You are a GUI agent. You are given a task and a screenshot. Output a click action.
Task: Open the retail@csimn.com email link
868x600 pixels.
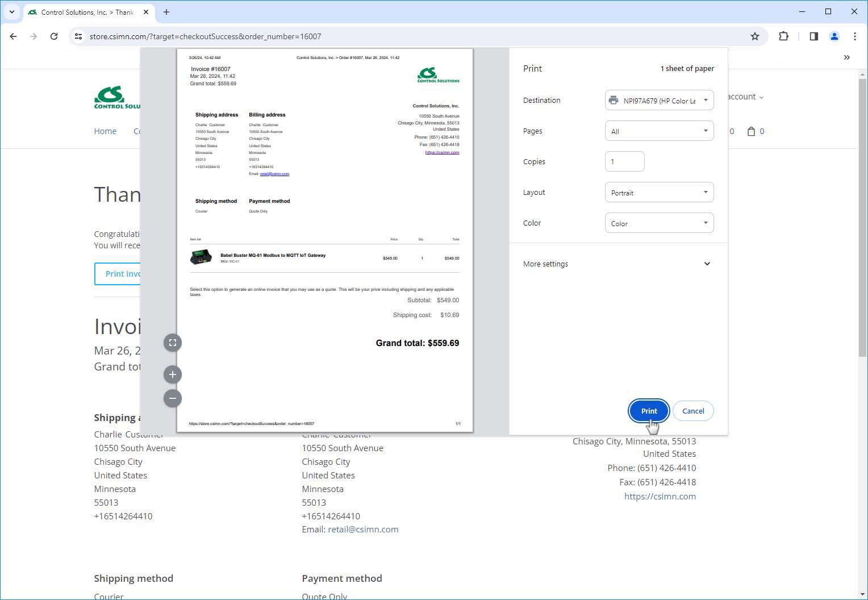click(363, 529)
